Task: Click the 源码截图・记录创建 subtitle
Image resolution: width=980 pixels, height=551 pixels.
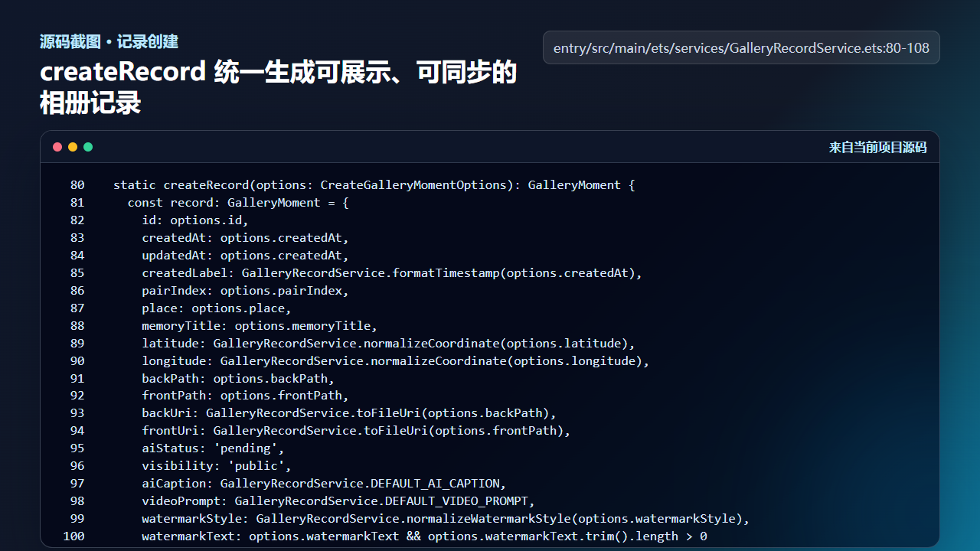Action: [109, 41]
